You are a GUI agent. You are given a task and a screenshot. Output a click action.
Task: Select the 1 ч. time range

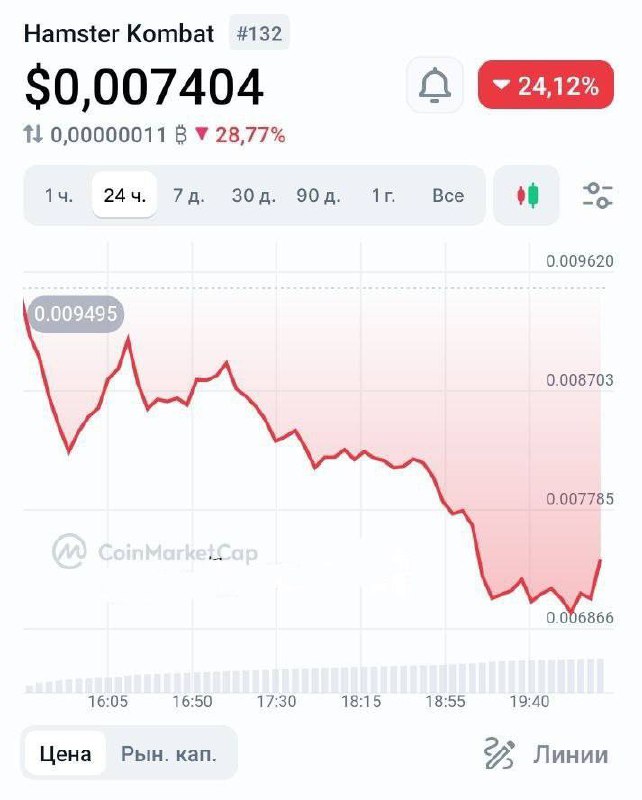(59, 195)
